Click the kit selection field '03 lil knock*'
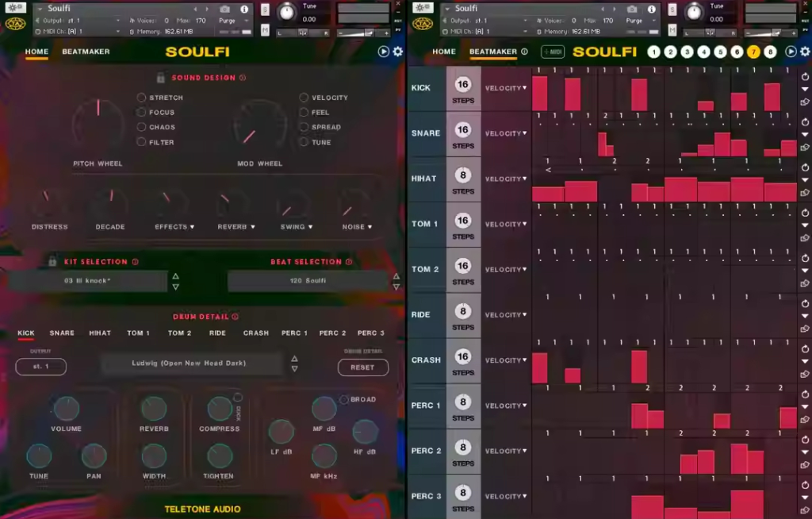 pos(87,280)
